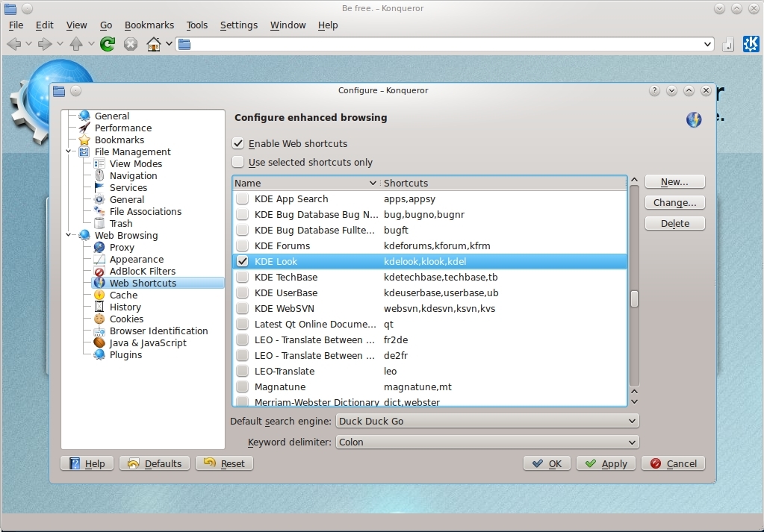Click the Proxy icon in the tree
Viewport: 764px width, 532px height.
pos(99,247)
